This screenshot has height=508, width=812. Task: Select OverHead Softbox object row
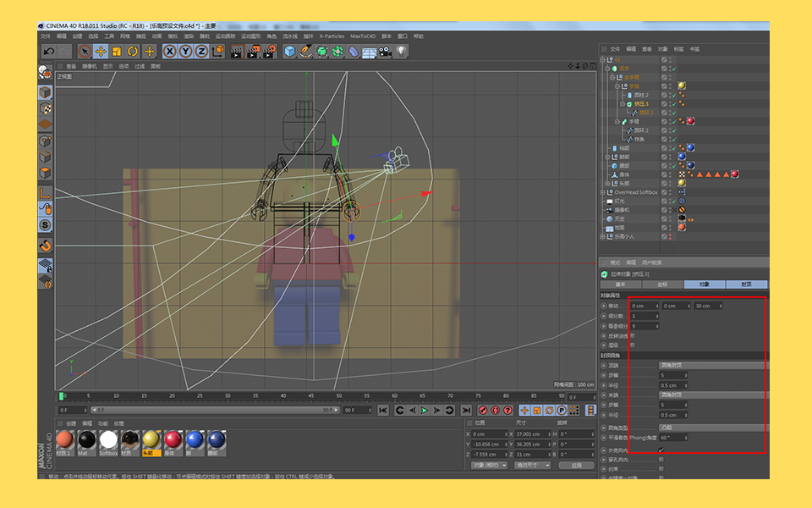[636, 192]
